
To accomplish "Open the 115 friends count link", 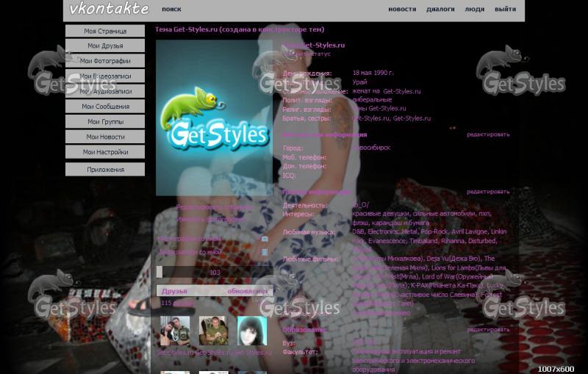I will [x=177, y=303].
